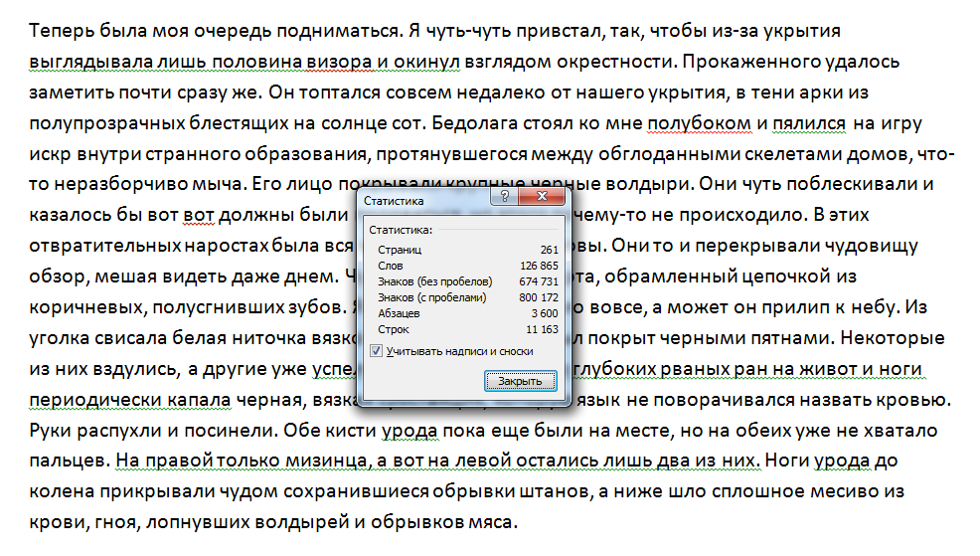Close the Статистика dialog with X
This screenshot has width=980, height=556.
point(540,199)
